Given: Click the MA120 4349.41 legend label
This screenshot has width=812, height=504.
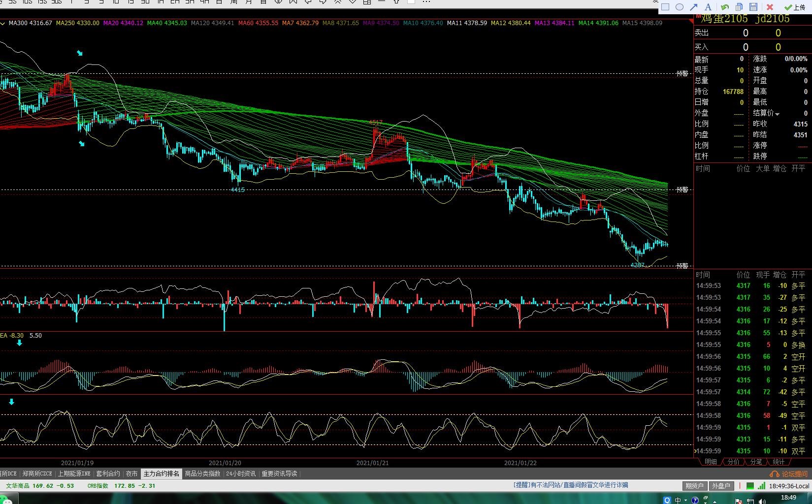Looking at the screenshot, I should point(212,23).
